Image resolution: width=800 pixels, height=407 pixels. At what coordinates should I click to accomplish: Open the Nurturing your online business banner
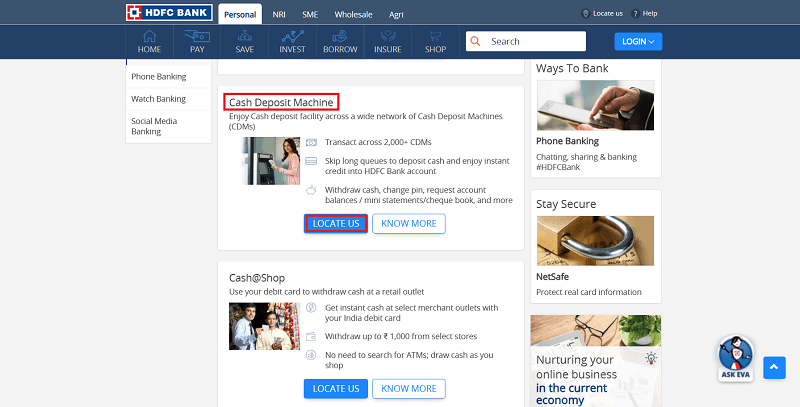point(595,361)
